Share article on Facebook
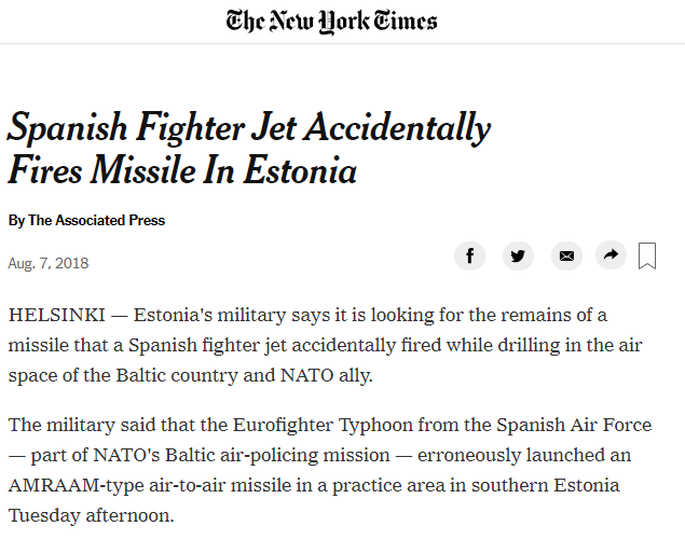The image size is (685, 540). pyautogui.click(x=470, y=256)
